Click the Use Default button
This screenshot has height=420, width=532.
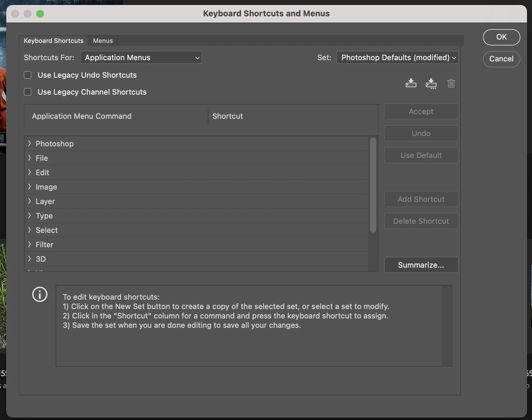[421, 155]
